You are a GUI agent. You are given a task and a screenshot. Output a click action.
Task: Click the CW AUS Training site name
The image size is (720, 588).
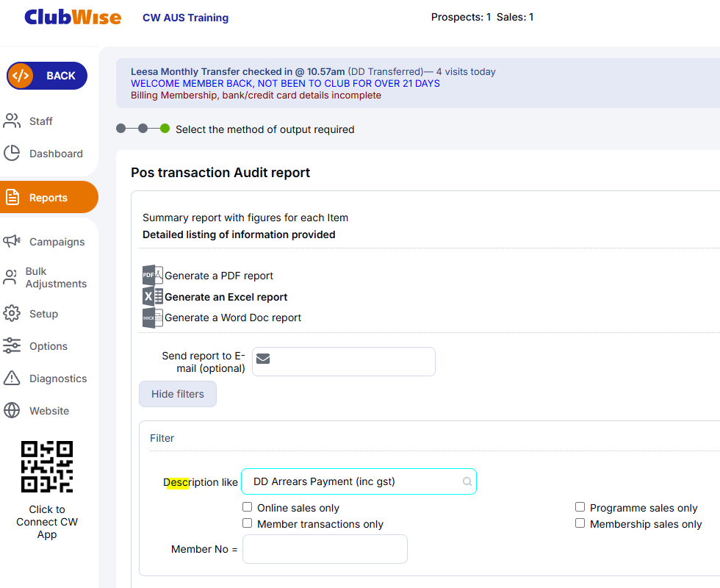[185, 18]
